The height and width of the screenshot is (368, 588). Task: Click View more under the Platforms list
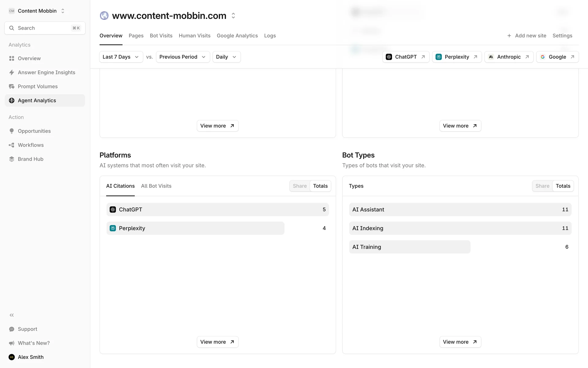[217, 342]
